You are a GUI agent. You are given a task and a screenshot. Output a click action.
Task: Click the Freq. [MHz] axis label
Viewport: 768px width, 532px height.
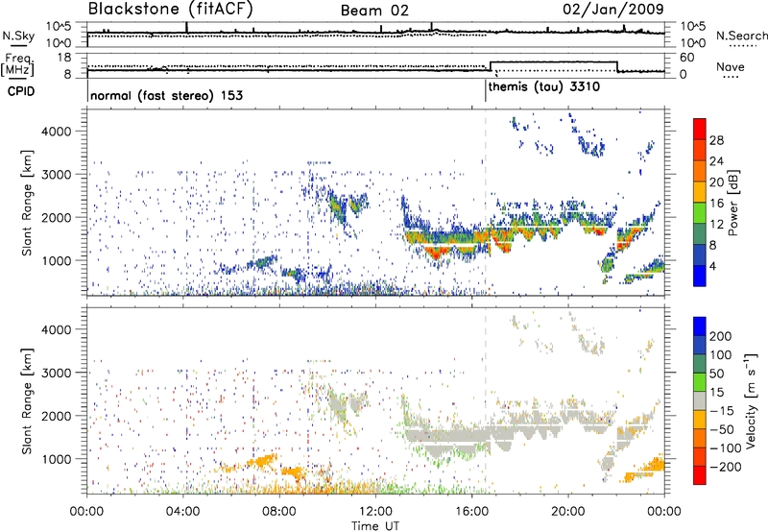pos(17,64)
